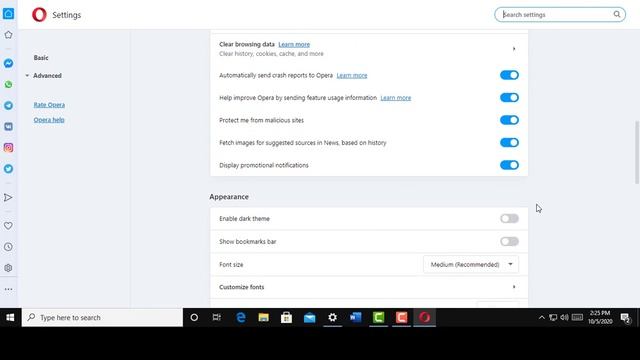Image resolution: width=640 pixels, height=360 pixels.
Task: Open Windows Settings gear on taskbar
Action: click(x=333, y=318)
